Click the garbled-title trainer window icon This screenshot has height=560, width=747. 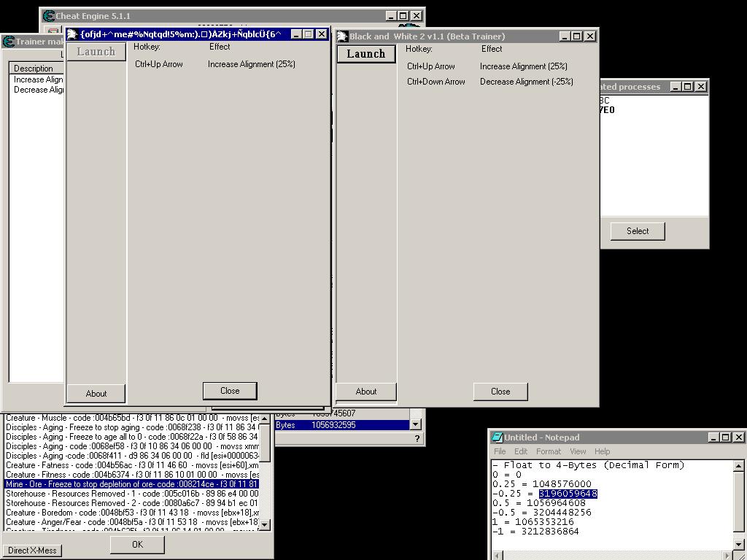coord(72,34)
